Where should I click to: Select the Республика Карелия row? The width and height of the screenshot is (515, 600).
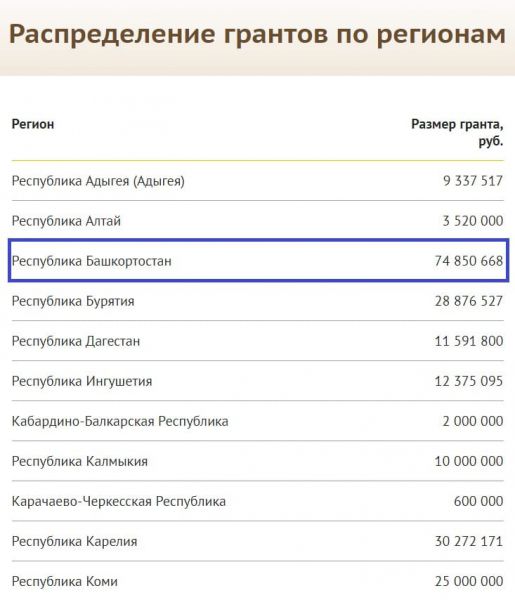[258, 541]
